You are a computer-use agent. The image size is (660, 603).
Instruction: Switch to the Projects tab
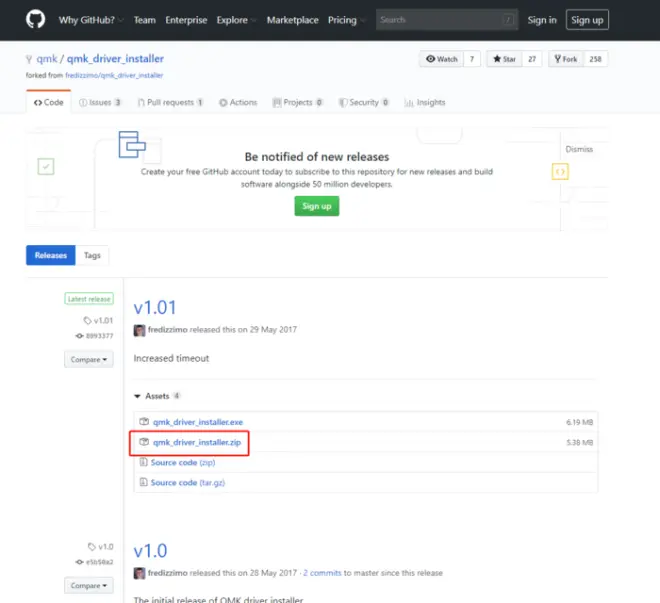click(298, 102)
